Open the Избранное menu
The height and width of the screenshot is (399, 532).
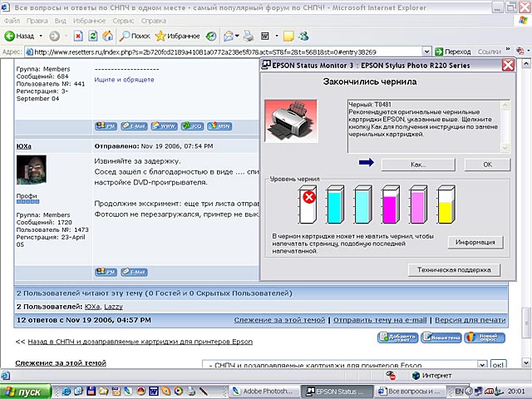[x=89, y=21]
